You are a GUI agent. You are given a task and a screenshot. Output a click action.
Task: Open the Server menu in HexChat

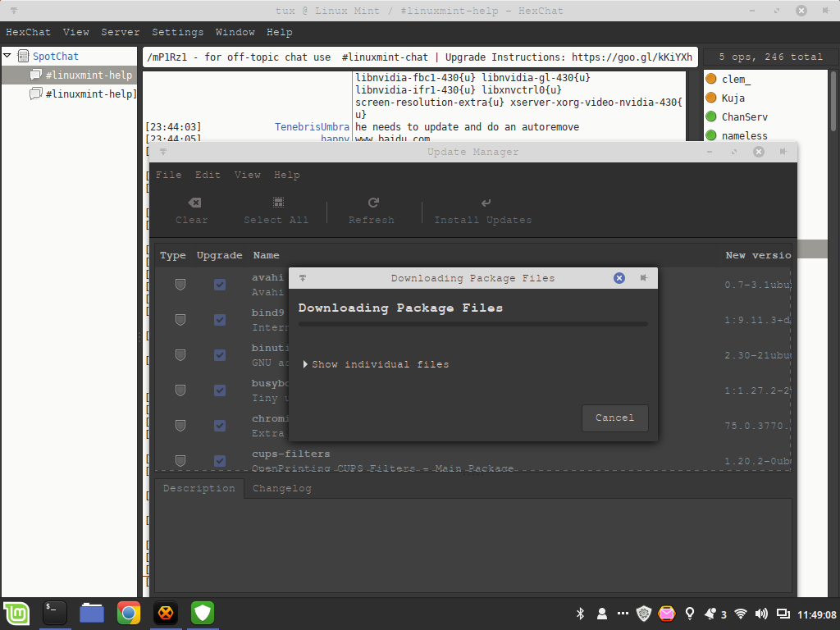point(121,32)
